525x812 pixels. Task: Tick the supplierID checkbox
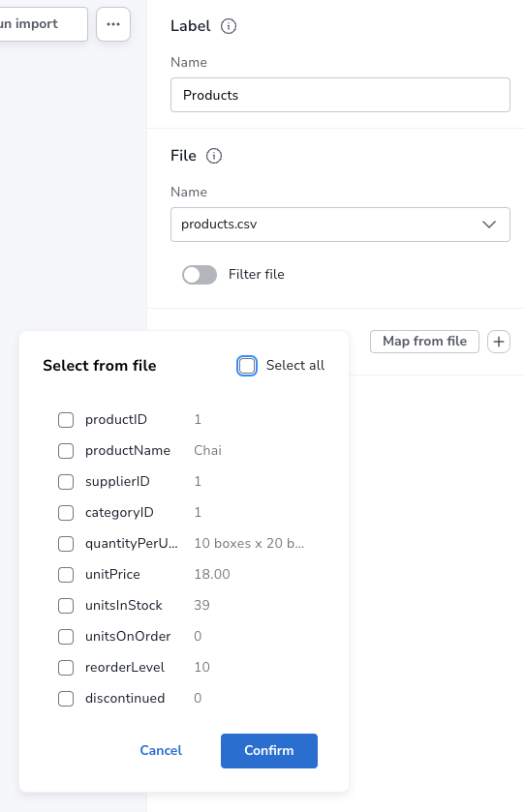coord(66,482)
